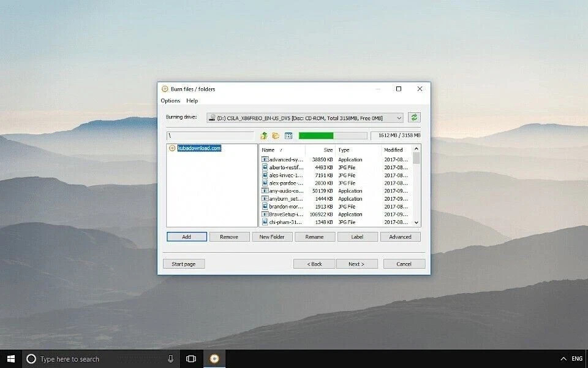
Task: Click Next to continue burning
Action: pyautogui.click(x=356, y=263)
